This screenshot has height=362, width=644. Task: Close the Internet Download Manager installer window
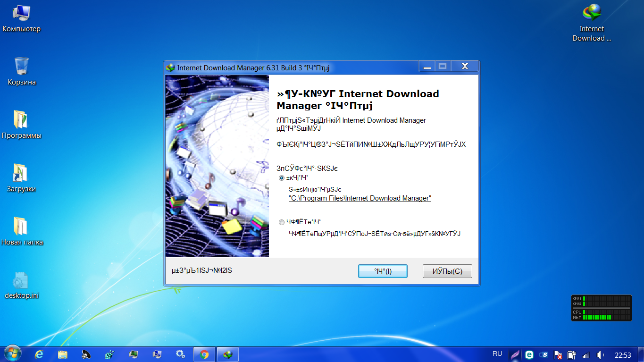pos(465,67)
